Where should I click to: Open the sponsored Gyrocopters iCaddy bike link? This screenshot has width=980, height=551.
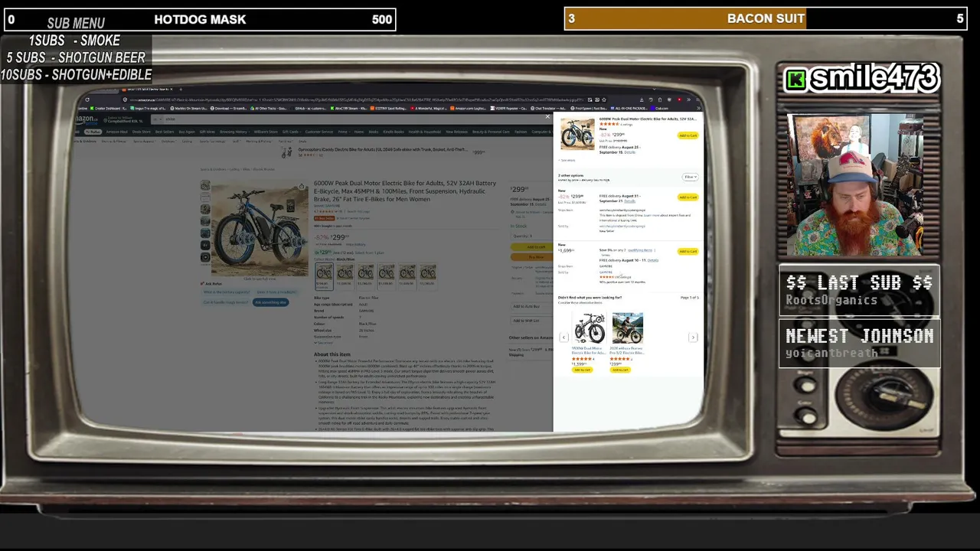pyautogui.click(x=383, y=150)
